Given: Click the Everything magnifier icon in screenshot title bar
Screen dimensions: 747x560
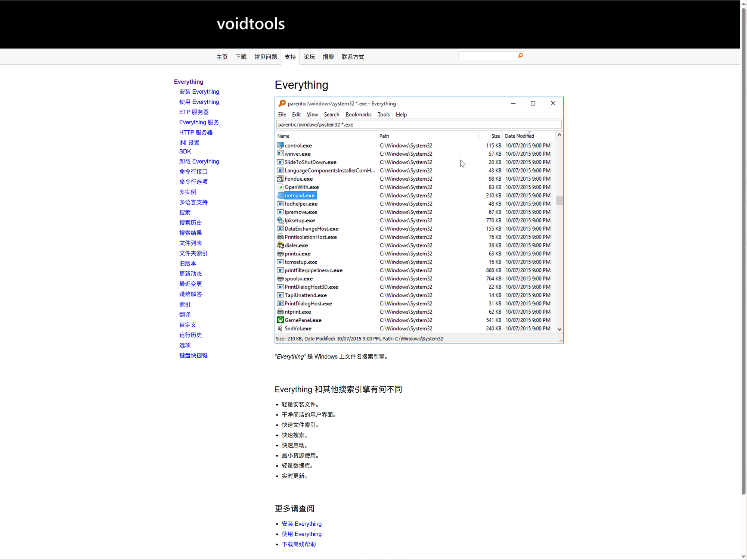Looking at the screenshot, I should point(282,103).
